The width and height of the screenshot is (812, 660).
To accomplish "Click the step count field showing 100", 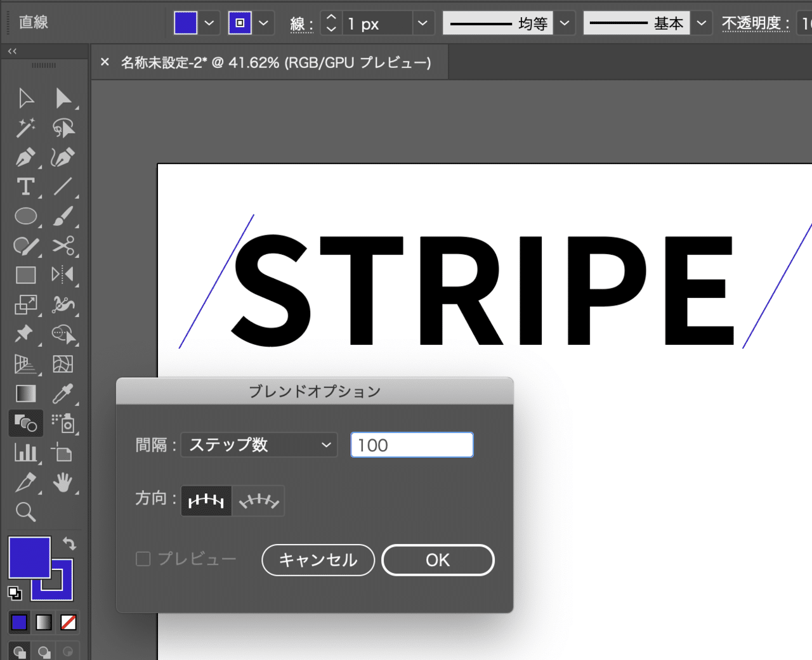I will coord(412,445).
